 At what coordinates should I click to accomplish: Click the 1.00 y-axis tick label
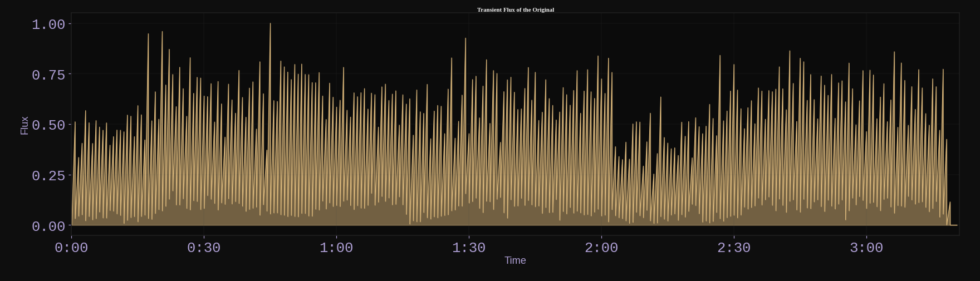(x=48, y=24)
